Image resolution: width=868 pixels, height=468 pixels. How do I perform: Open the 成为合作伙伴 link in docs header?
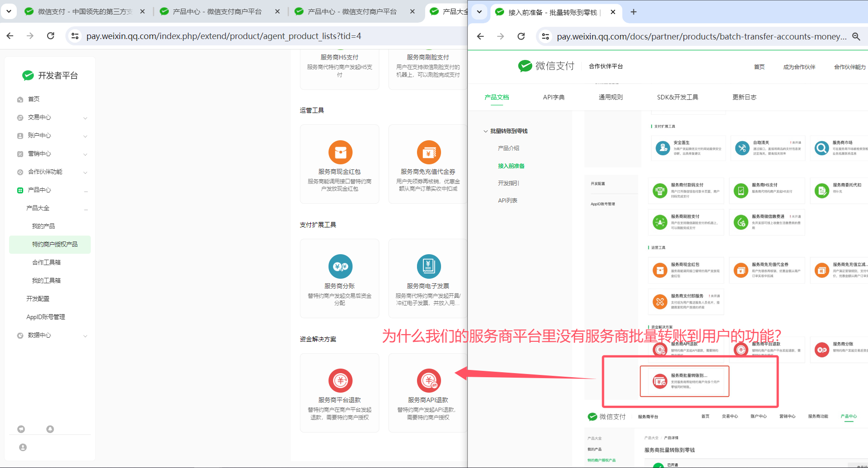coord(799,67)
